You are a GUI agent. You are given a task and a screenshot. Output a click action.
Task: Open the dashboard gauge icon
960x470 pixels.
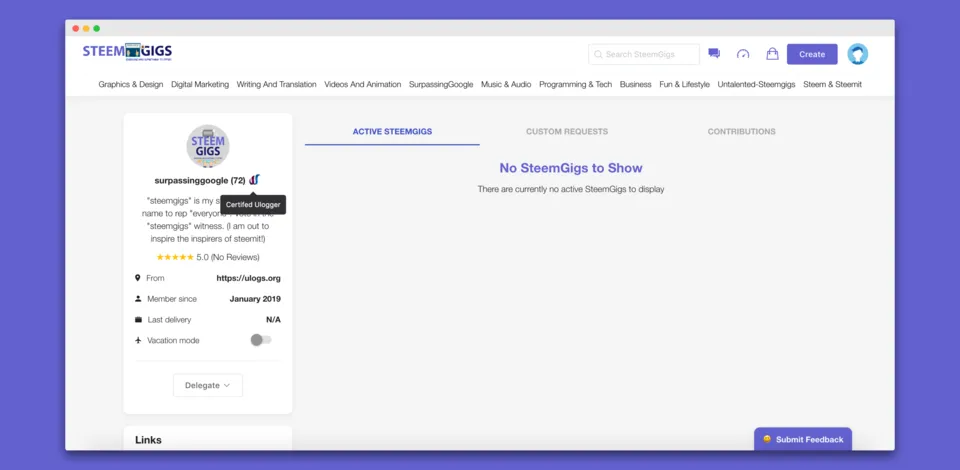coord(743,54)
